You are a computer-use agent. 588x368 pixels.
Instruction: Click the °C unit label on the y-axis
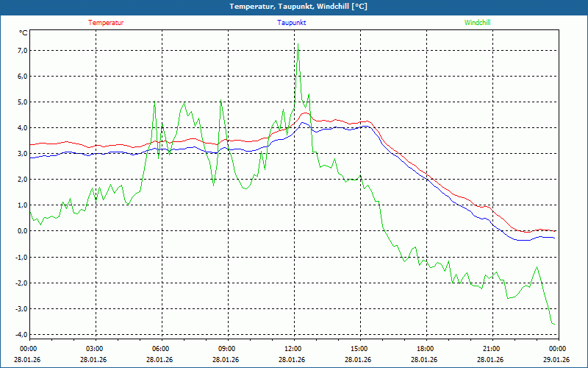pos(24,32)
